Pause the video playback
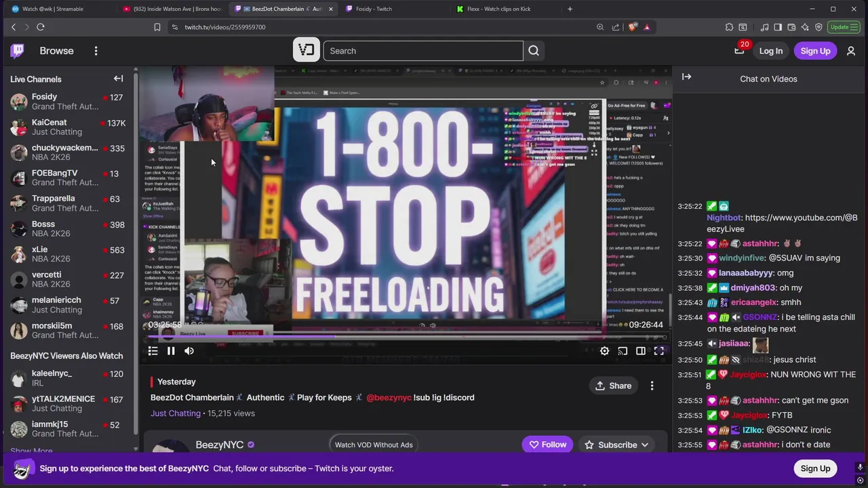Image resolution: width=868 pixels, height=488 pixels. point(171,350)
